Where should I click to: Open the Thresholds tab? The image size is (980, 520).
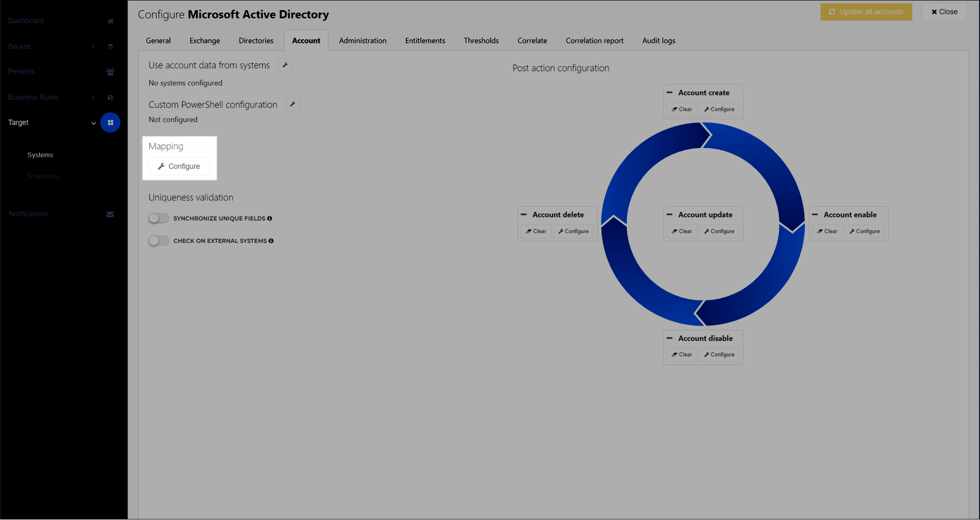coord(481,41)
